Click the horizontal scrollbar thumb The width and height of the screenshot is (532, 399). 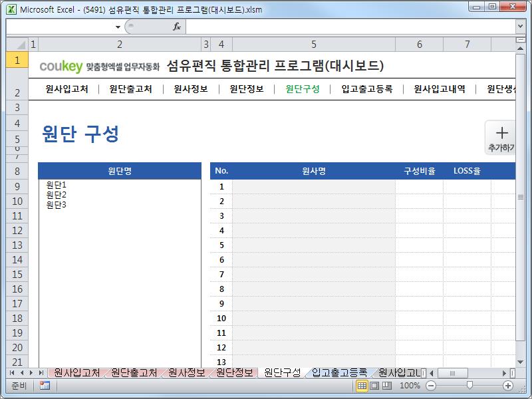point(452,373)
